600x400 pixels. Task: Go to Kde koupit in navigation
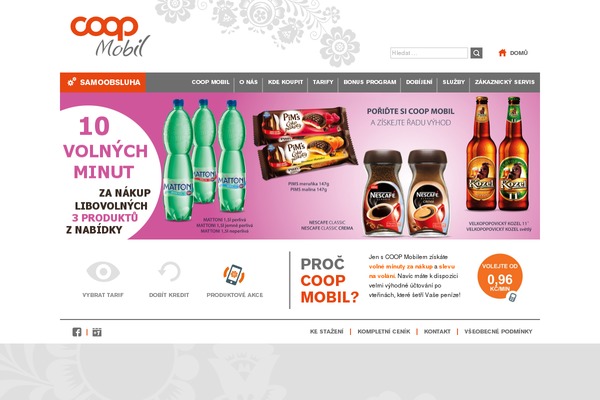[285, 82]
